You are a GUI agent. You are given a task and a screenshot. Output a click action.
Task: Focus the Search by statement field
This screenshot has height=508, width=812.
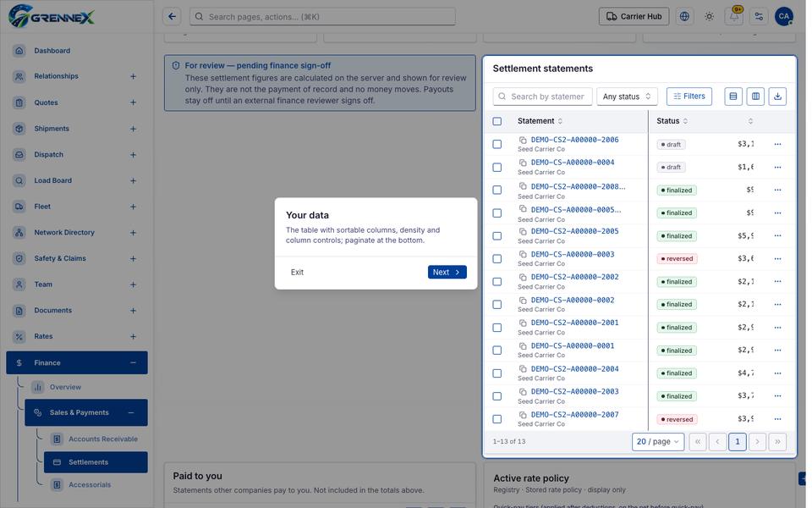coord(542,97)
